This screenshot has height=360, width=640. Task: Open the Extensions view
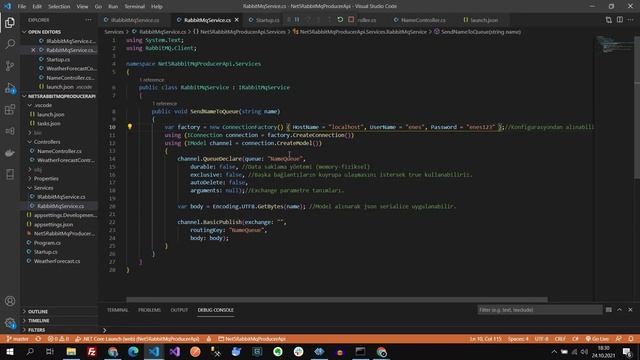[x=10, y=109]
